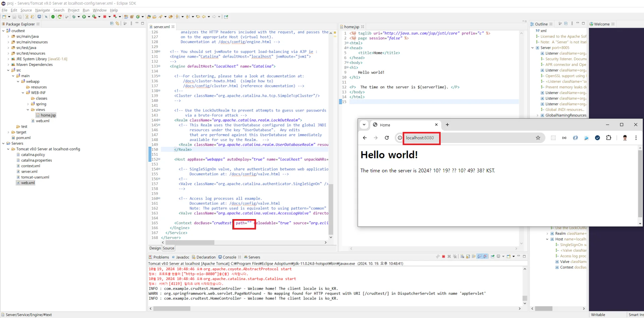Pin the Console view

click(x=492, y=256)
